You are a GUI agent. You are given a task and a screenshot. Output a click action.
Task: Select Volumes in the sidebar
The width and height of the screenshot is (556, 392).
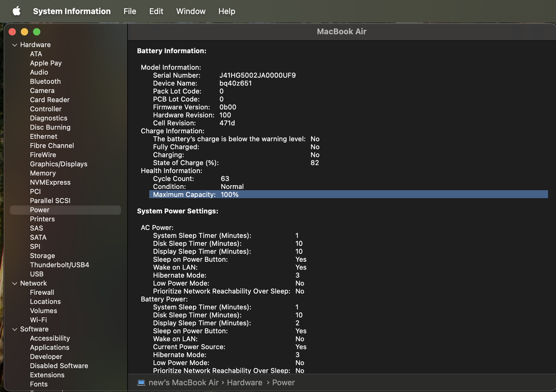click(x=43, y=311)
